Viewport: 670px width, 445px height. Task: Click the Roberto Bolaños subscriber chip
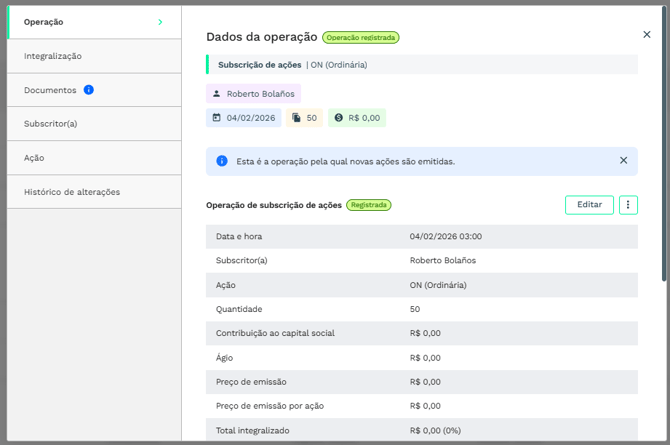click(254, 94)
